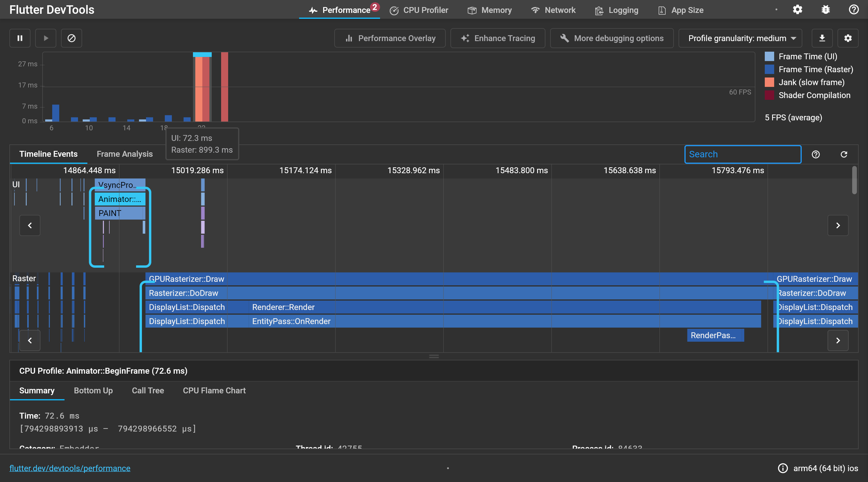Open Profile granularity dropdown
Screen dimensions: 868x482
pyautogui.click(x=740, y=38)
